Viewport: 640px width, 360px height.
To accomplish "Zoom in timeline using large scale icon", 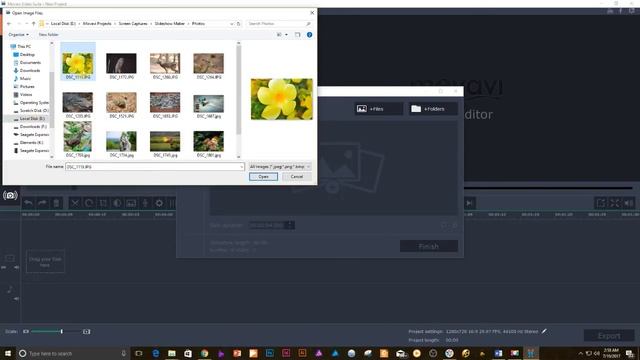I will [87, 331].
